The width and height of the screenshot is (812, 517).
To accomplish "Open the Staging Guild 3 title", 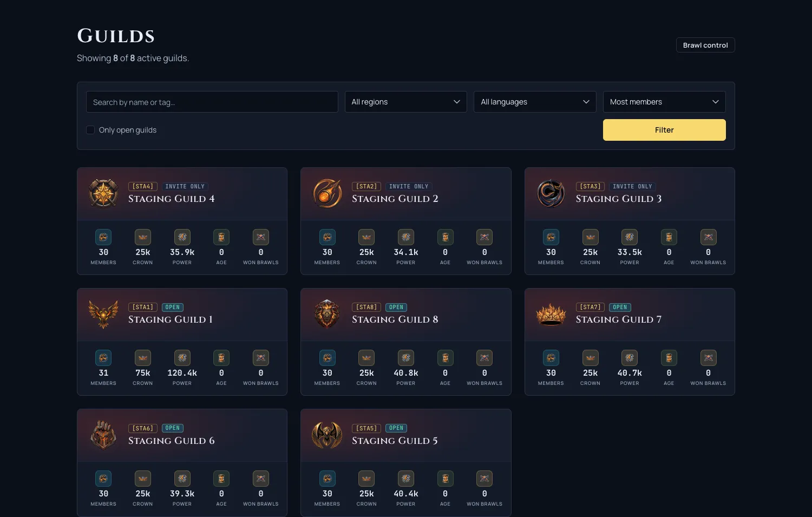I will (x=619, y=199).
